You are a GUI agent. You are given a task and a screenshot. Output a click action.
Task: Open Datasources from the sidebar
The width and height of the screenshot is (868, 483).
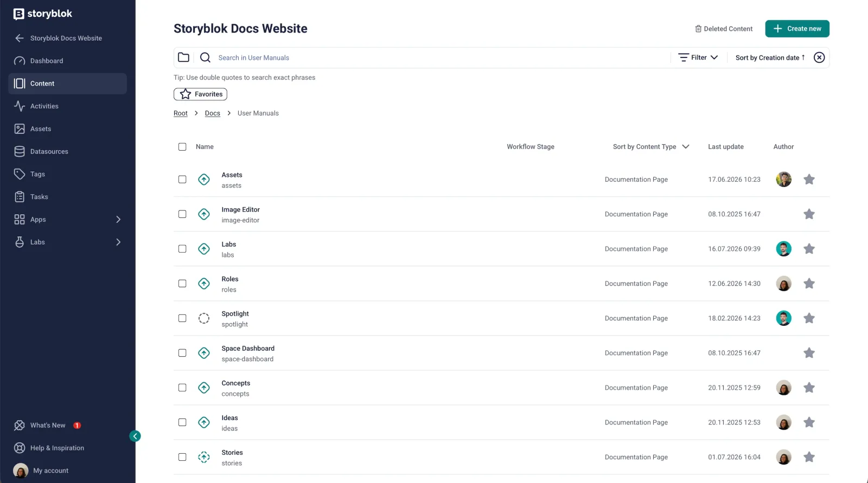(68, 152)
